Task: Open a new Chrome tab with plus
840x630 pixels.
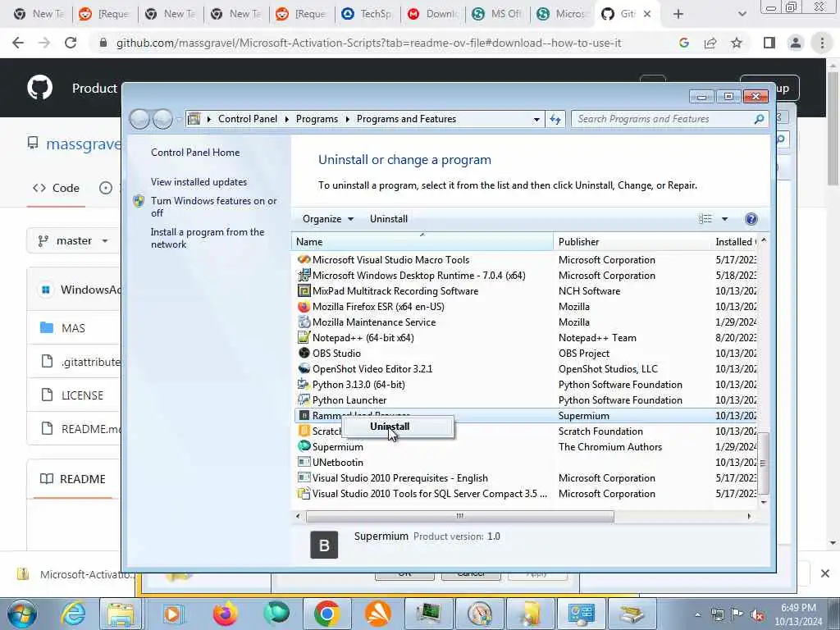Action: (678, 14)
